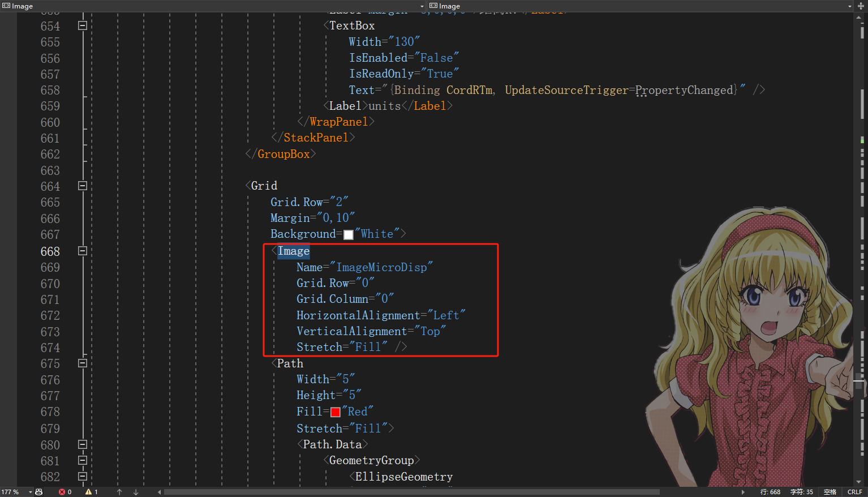
Task: Toggle the CRLF line-ending indicator
Action: tap(854, 491)
